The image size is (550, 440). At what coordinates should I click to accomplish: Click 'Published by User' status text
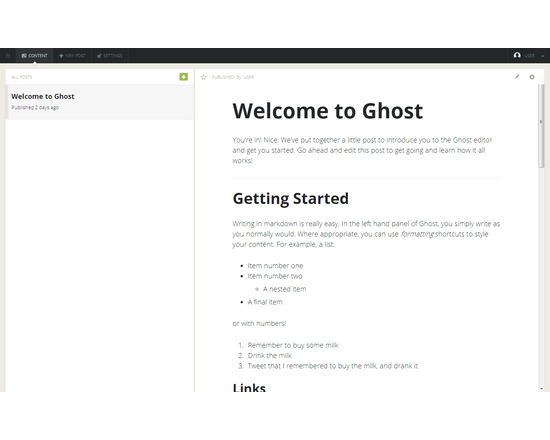[233, 77]
